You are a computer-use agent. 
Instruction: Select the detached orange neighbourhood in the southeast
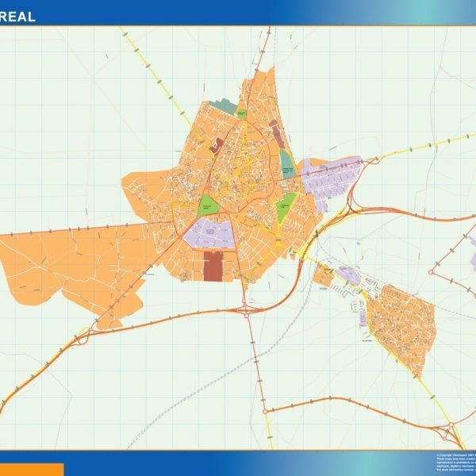401,329
